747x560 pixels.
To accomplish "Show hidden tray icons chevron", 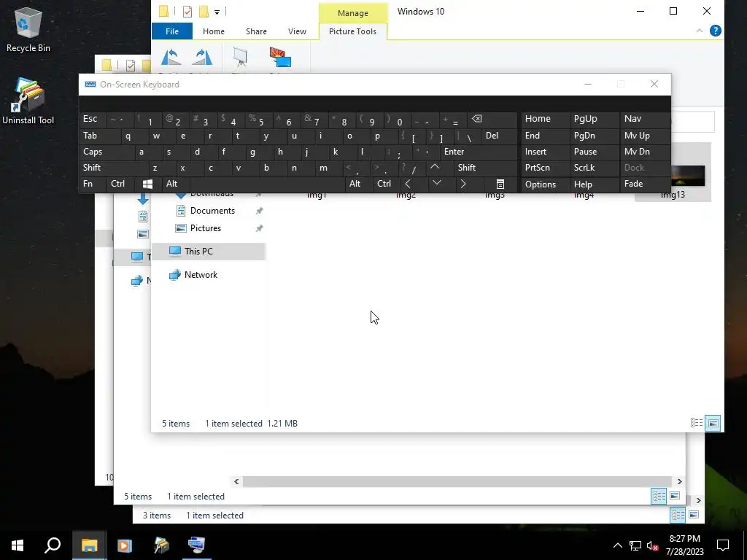I will 617,545.
